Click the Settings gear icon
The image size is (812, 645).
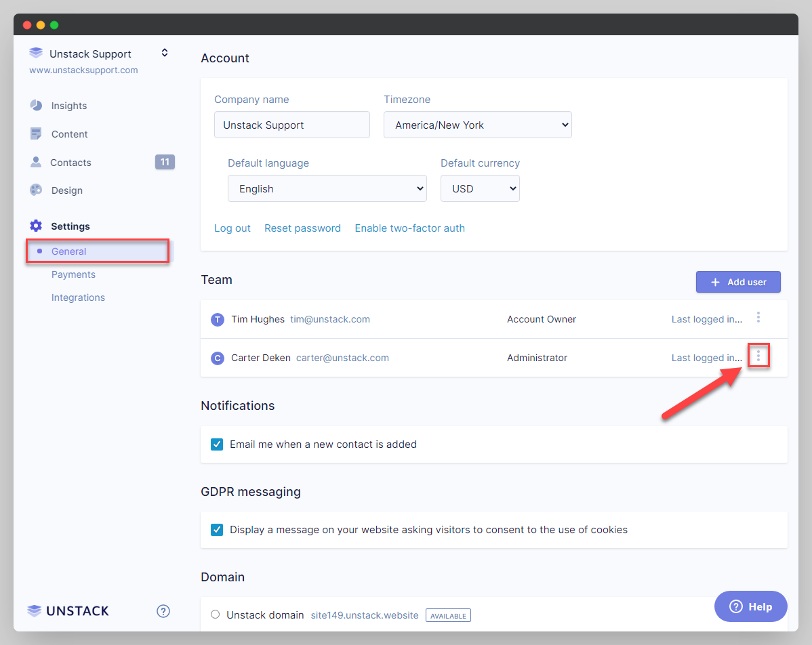pos(36,226)
